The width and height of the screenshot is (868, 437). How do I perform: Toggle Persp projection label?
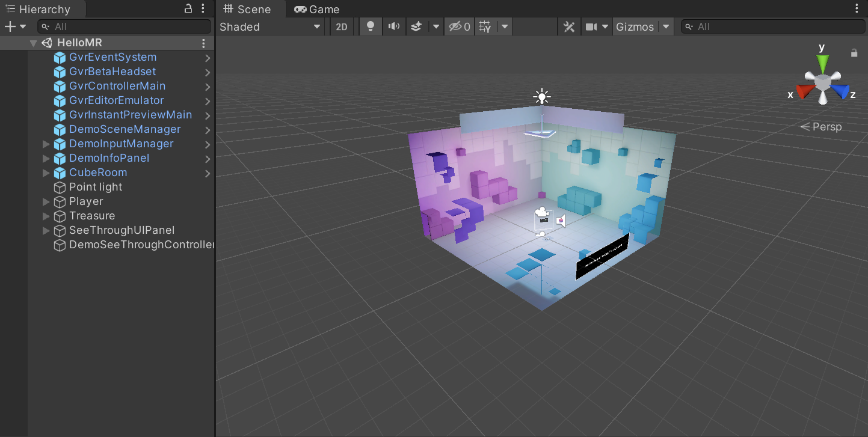(821, 127)
